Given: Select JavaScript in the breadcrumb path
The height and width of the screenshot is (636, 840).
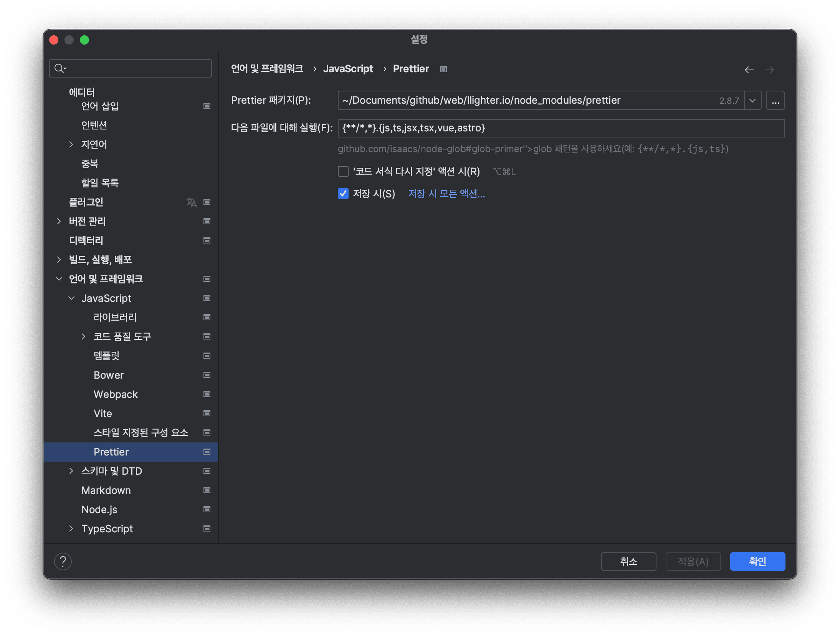Looking at the screenshot, I should (348, 69).
